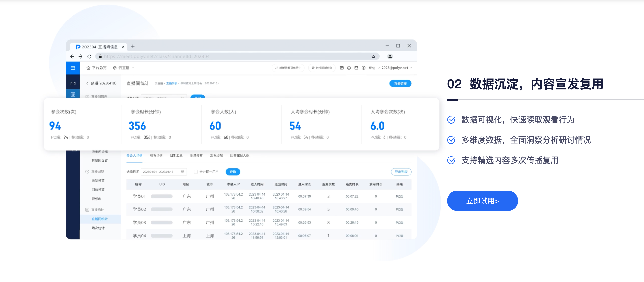
Task: Open 背景图设置 in the sidebar
Action: click(x=100, y=161)
